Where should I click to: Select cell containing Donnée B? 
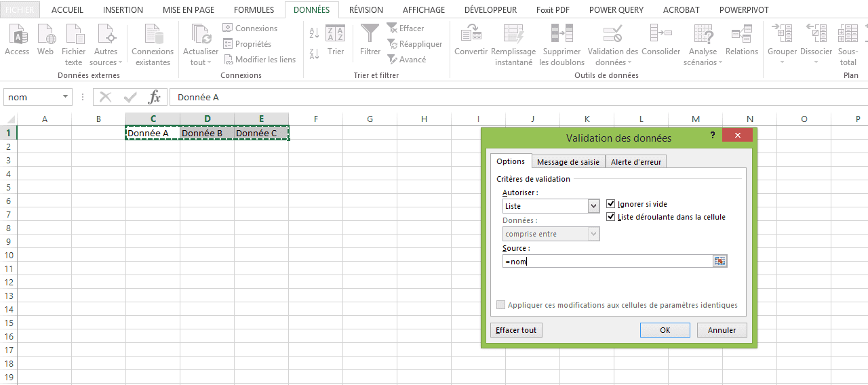(x=208, y=133)
